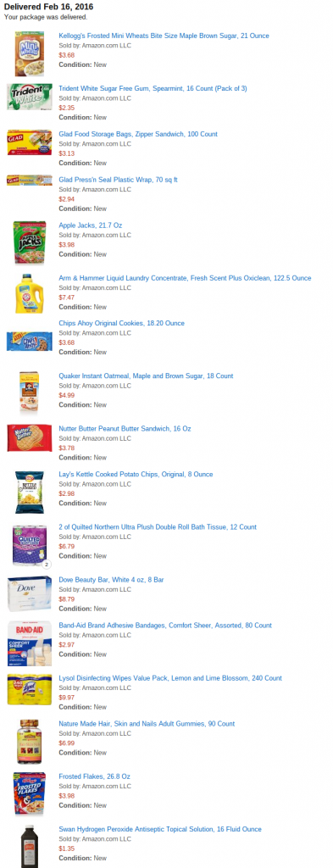Viewport: 333px width, 868px height.
Task: Click the Chips Ahoy cookies package image
Action: (x=30, y=341)
